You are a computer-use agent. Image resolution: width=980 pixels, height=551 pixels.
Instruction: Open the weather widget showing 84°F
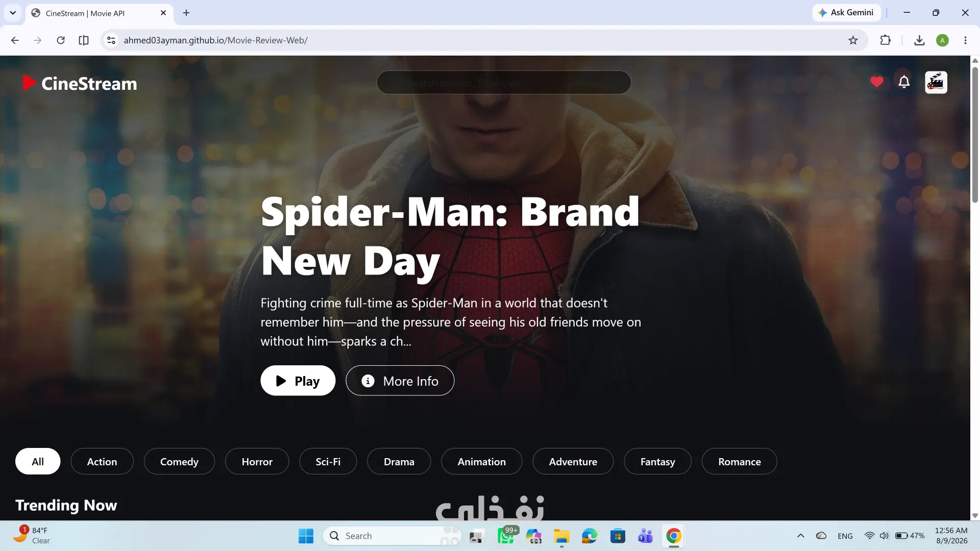(x=33, y=536)
